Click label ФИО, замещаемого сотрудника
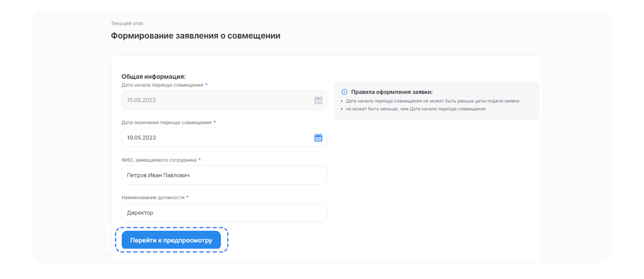Screen dimensions: 644x279 pos(159,160)
